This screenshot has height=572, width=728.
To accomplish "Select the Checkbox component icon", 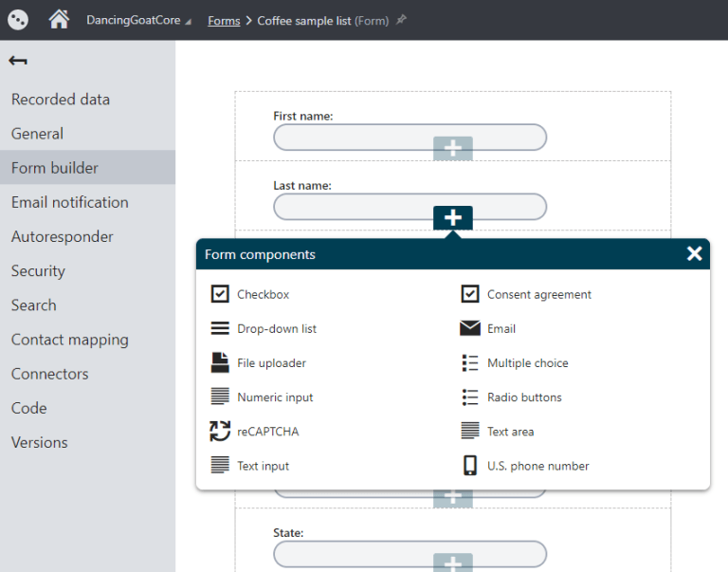I will click(220, 294).
